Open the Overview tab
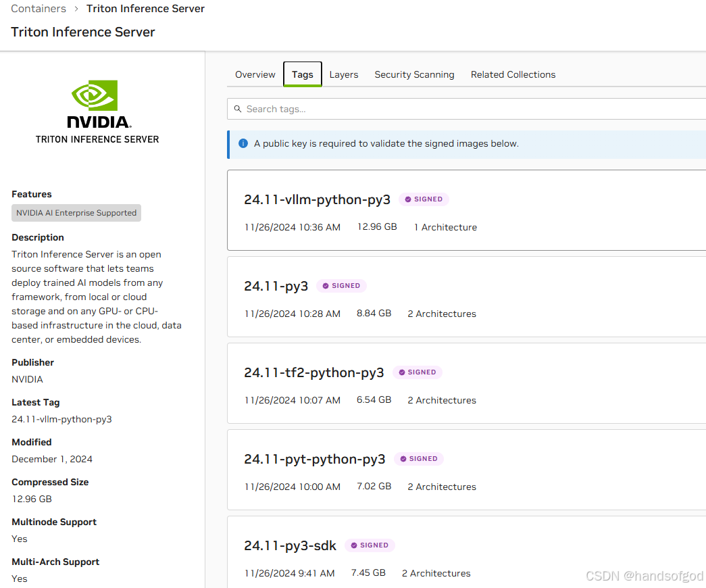 pyautogui.click(x=255, y=74)
